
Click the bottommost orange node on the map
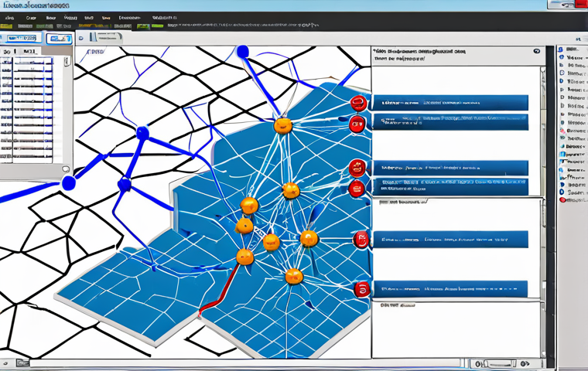point(293,275)
